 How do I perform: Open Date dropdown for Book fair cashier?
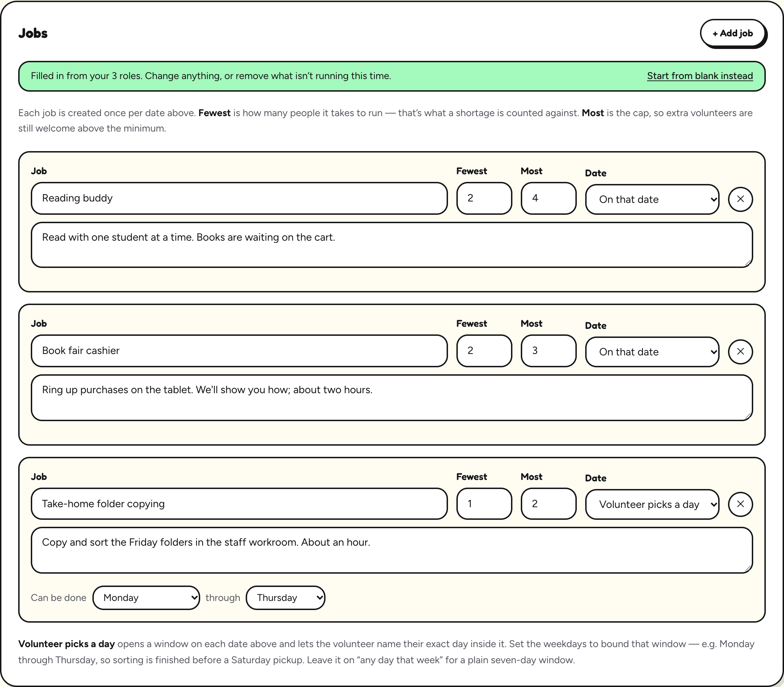pos(652,352)
